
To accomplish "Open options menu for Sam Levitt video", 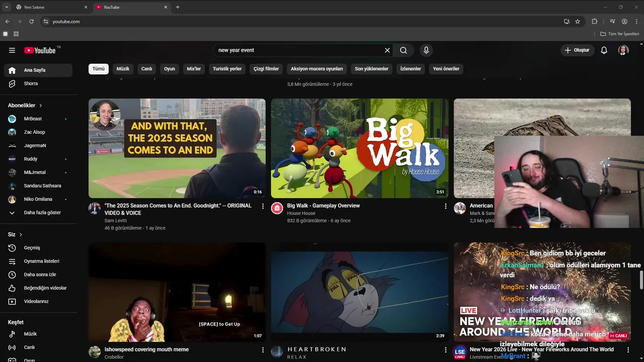I will coord(263,206).
